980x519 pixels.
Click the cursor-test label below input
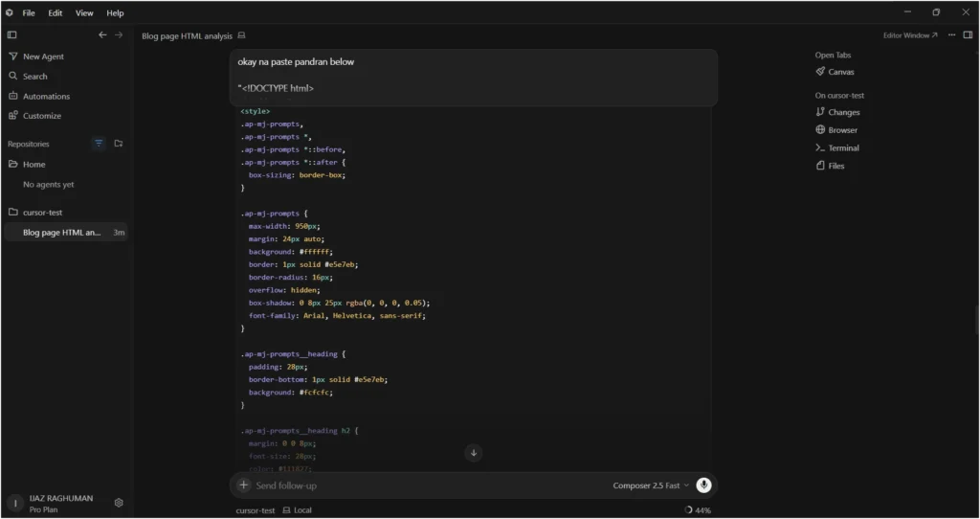coord(255,511)
